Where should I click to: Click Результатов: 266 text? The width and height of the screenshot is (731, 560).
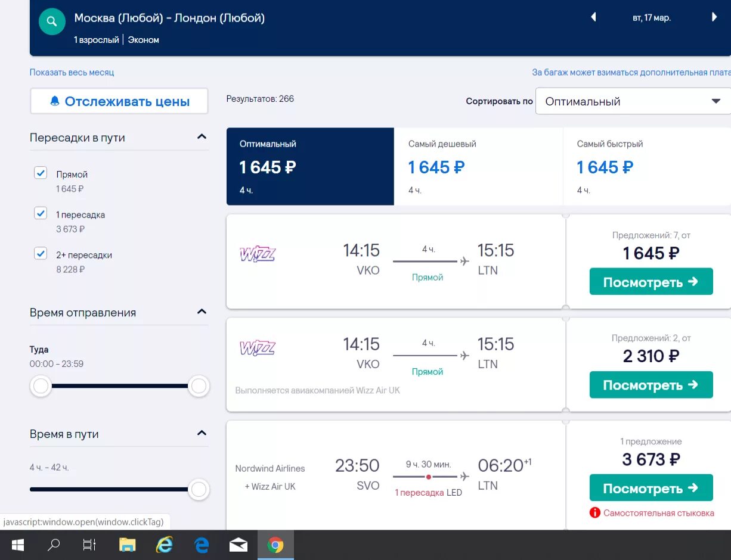click(x=260, y=99)
